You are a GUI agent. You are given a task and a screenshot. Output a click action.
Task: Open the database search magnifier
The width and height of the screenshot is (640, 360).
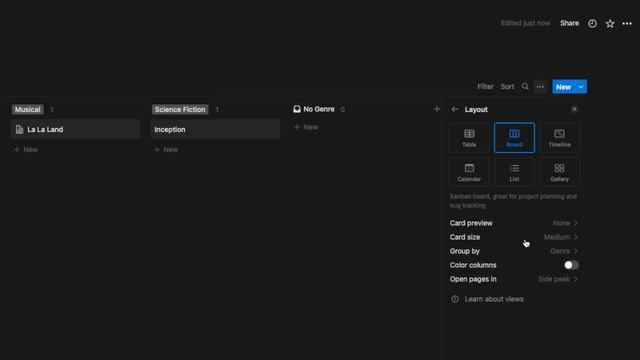[525, 87]
